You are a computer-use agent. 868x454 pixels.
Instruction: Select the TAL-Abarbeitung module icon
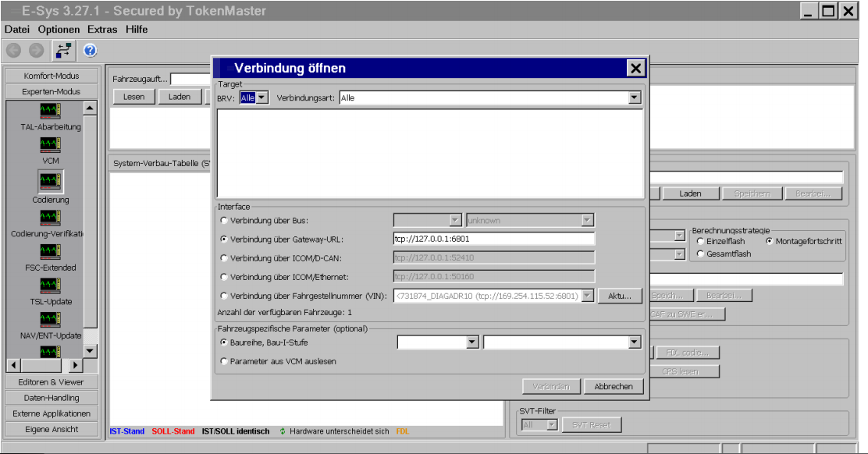point(51,111)
